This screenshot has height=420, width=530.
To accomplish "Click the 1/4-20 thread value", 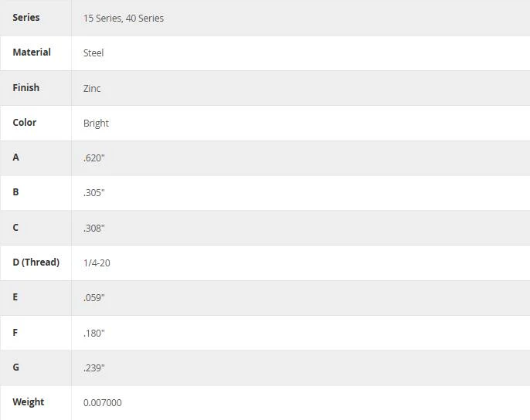I will (x=97, y=262).
